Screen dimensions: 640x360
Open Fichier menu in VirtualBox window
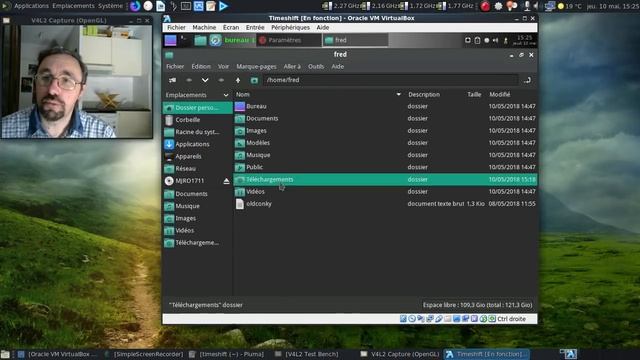coord(176,27)
